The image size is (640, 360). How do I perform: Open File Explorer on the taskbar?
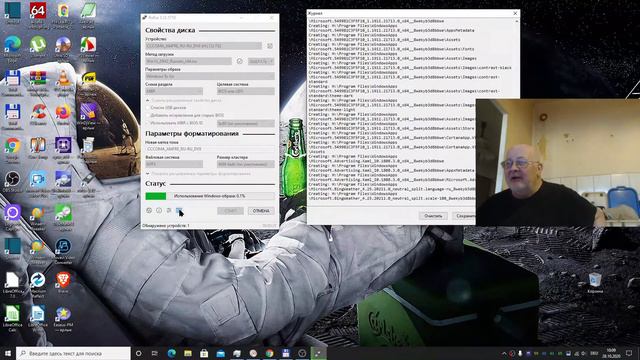point(188,353)
